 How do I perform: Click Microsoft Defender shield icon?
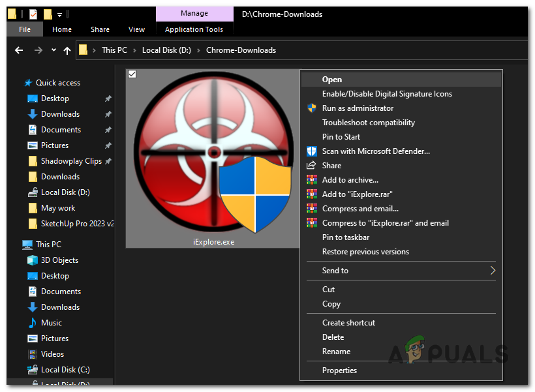click(x=311, y=151)
